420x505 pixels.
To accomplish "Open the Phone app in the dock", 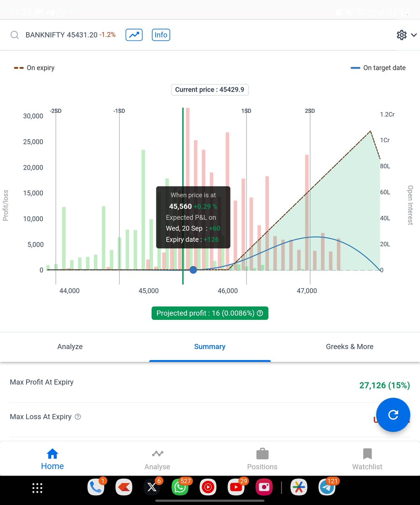I will (96, 487).
